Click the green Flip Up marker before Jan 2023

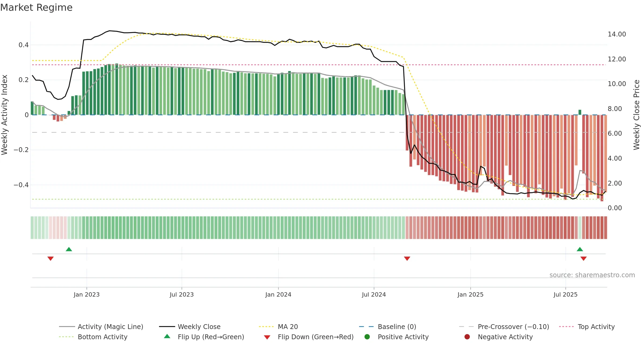click(x=69, y=249)
